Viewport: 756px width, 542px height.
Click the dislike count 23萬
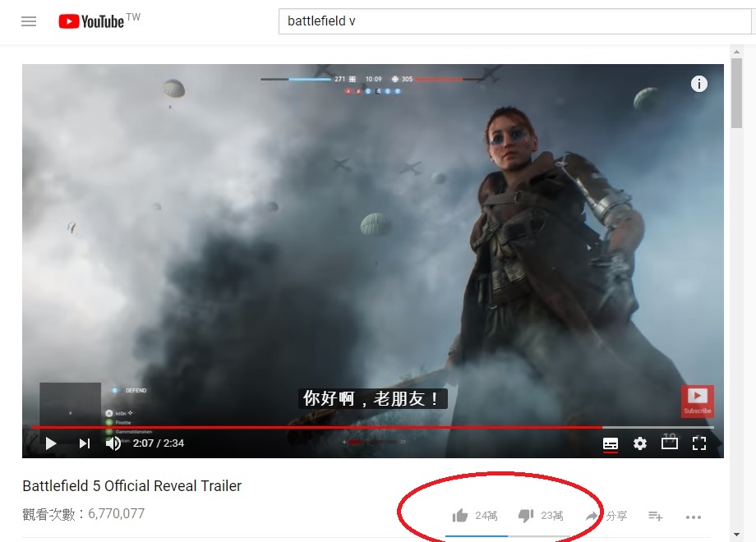point(552,516)
